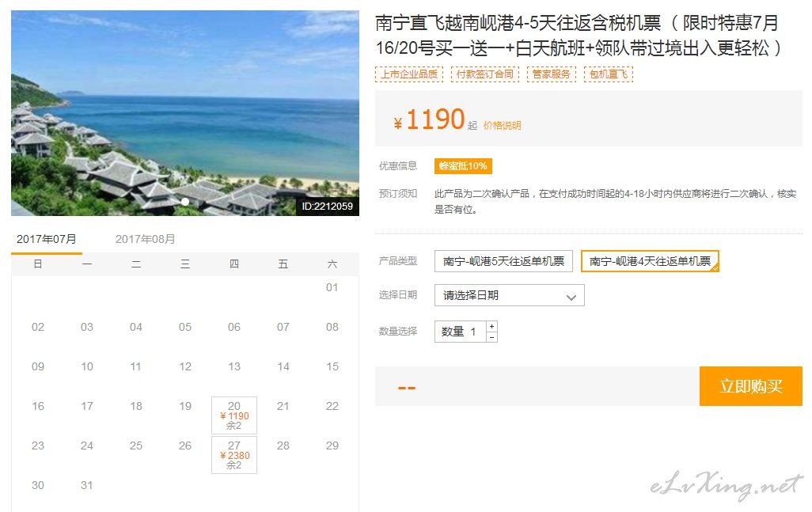The image size is (812, 512).
Task: Click the 上市企业品质 tag
Action: (409, 74)
